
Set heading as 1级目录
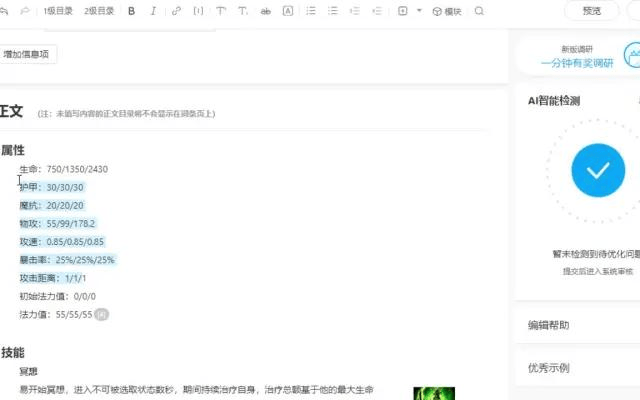57,11
